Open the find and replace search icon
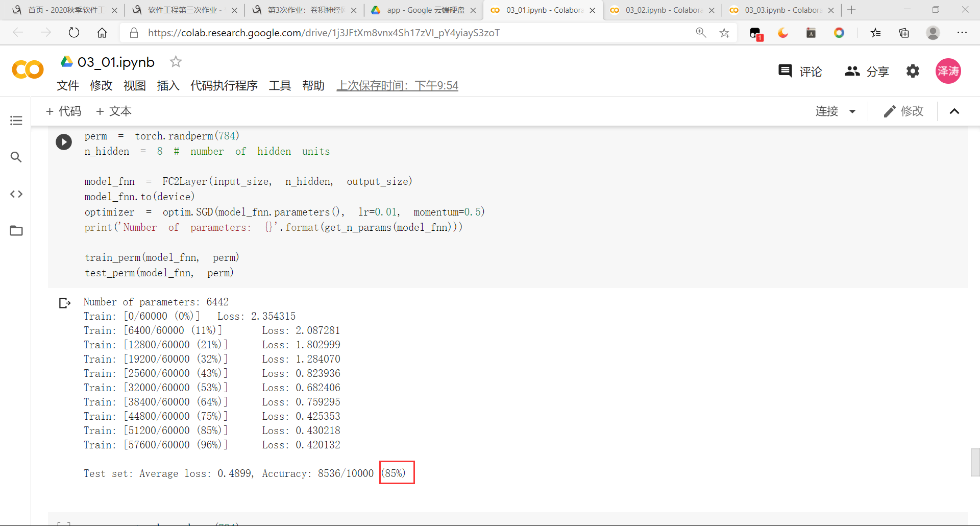980x526 pixels. 16,157
